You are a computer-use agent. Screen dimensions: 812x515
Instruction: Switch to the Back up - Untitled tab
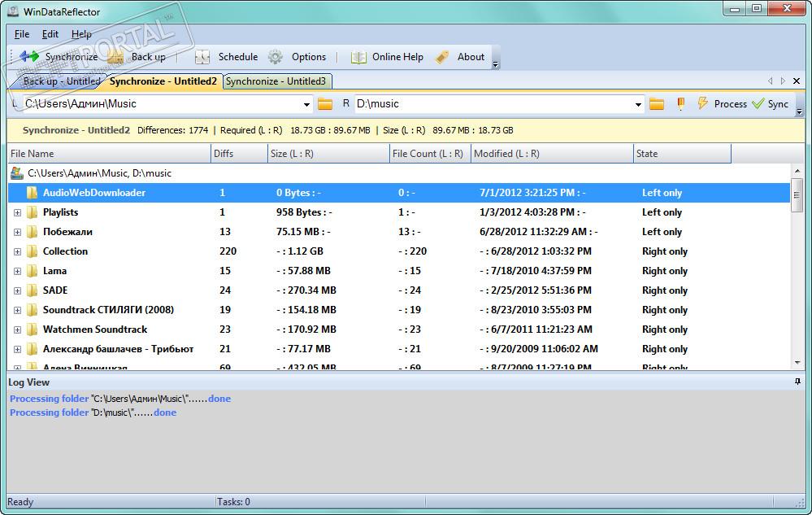61,81
